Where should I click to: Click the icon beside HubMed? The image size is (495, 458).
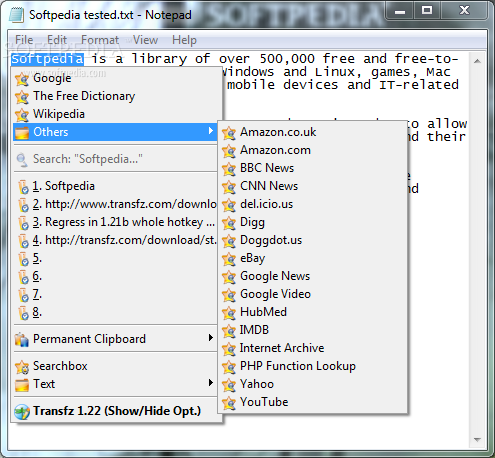(229, 313)
